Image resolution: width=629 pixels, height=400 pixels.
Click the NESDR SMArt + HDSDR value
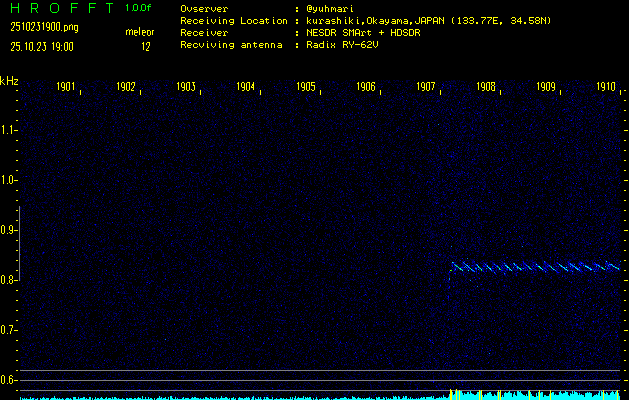[363, 33]
